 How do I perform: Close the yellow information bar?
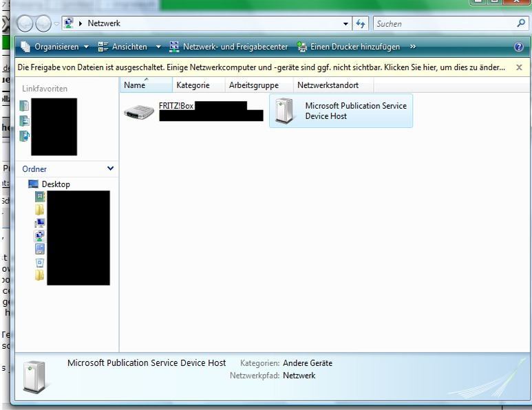pyautogui.click(x=519, y=67)
